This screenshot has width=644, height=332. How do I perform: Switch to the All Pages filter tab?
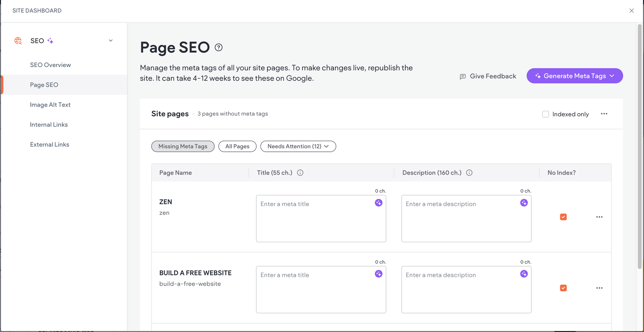pyautogui.click(x=237, y=146)
